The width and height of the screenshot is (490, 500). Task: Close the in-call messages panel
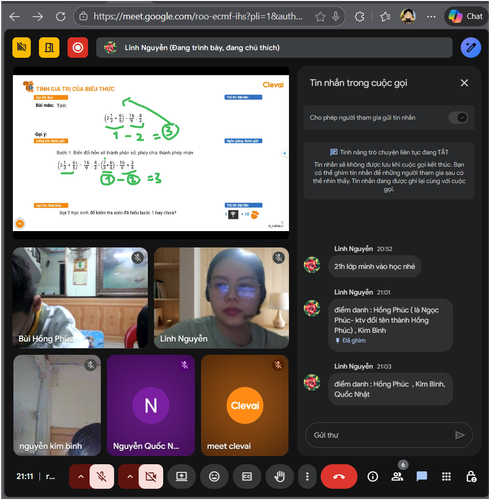coord(464,83)
